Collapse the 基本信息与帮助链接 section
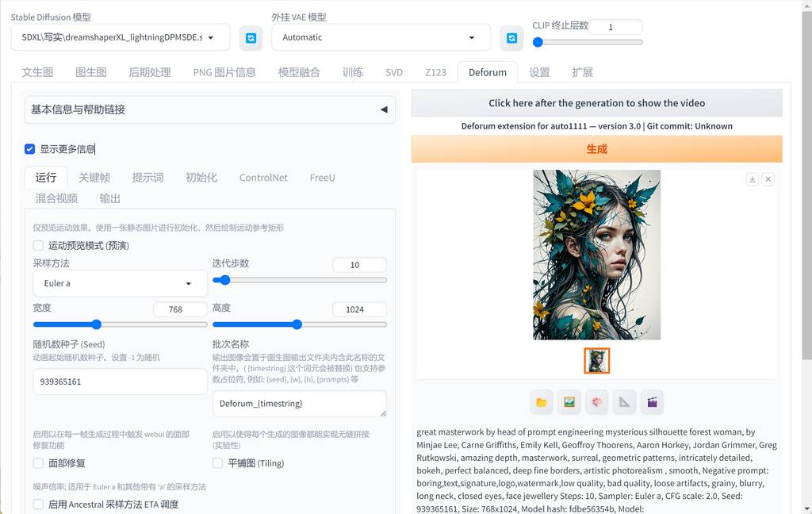This screenshot has height=514, width=812. [384, 109]
